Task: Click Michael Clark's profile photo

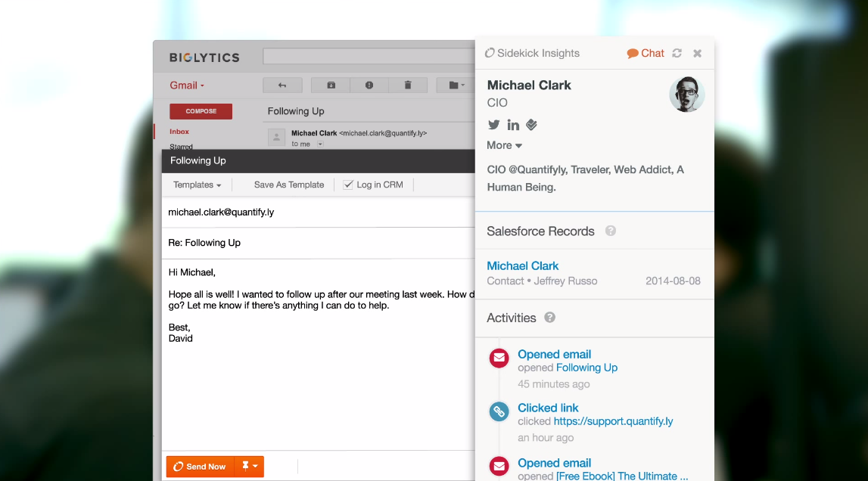Action: [x=686, y=95]
